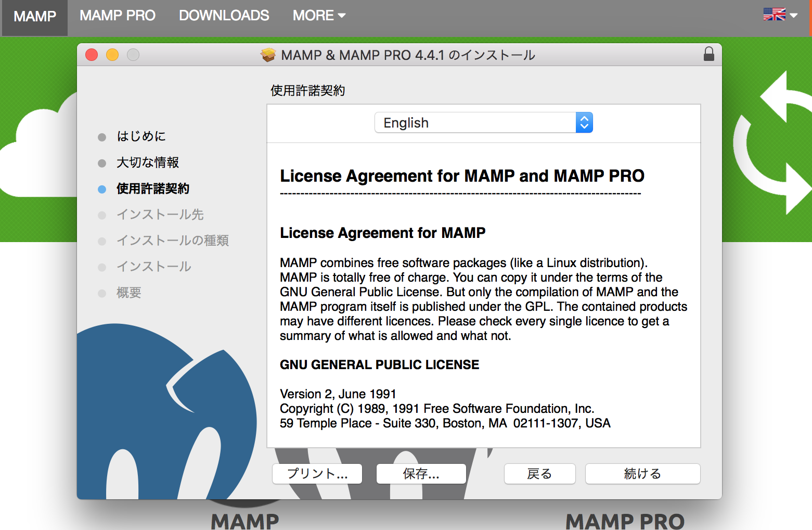Click the 使用許諾契約 pane title above the license
812x530 pixels.
point(308,91)
